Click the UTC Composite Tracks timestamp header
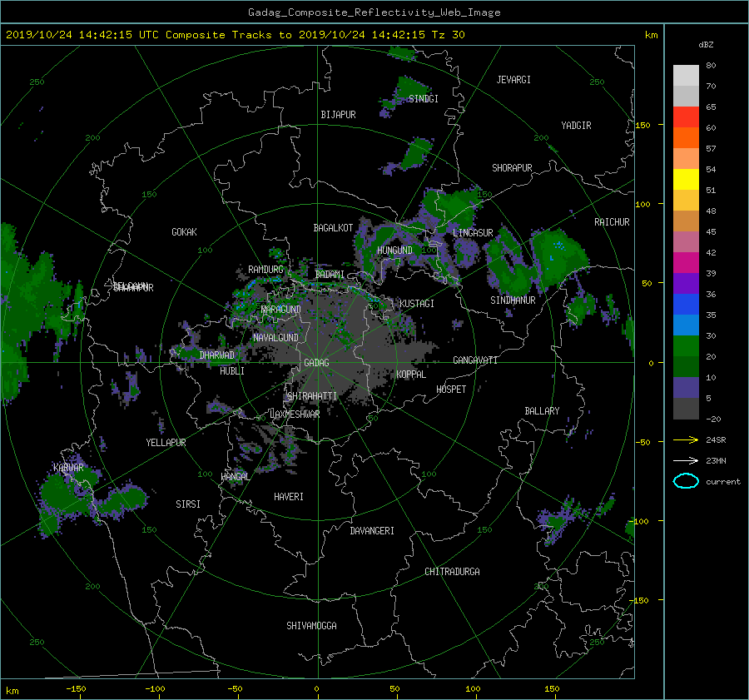 point(235,35)
